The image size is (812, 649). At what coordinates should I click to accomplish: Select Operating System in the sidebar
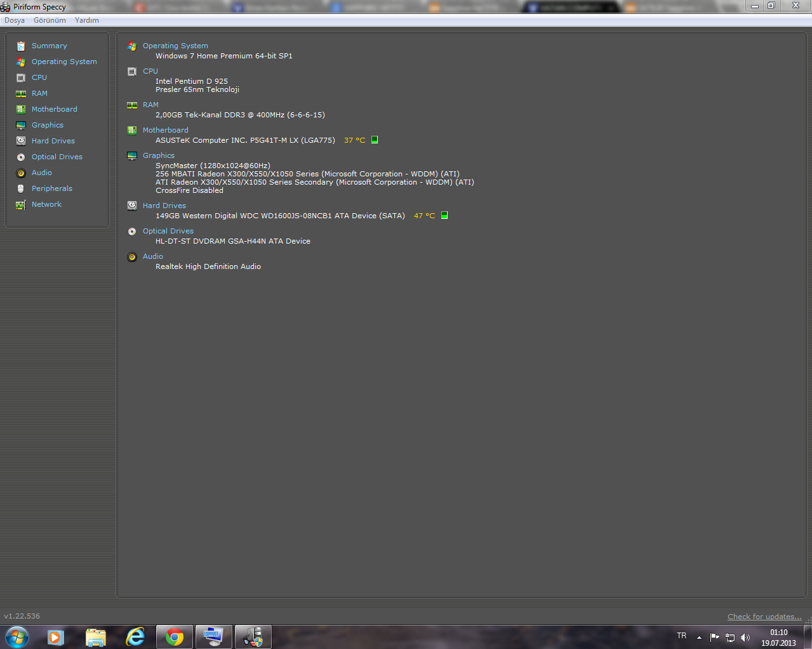click(64, 62)
